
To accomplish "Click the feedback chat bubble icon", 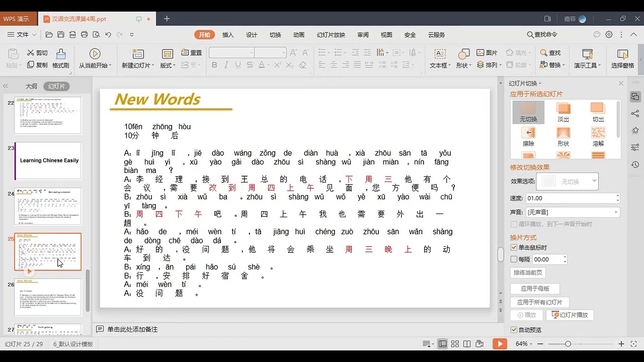I will (x=597, y=35).
